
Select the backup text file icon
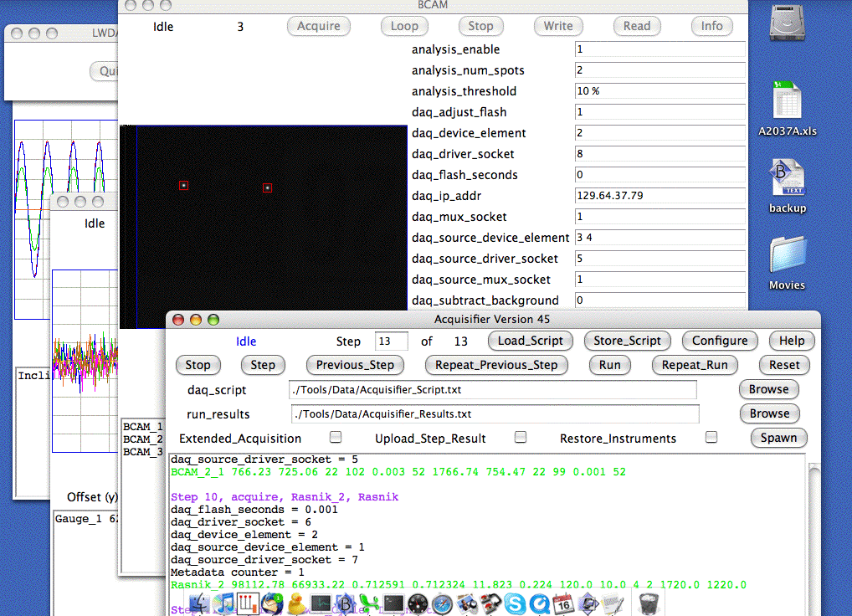point(787,178)
